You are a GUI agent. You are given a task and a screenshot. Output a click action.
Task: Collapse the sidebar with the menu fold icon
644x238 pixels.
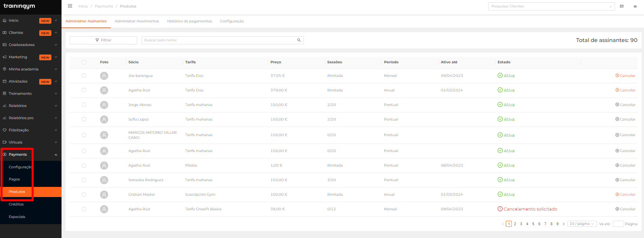pyautogui.click(x=70, y=6)
